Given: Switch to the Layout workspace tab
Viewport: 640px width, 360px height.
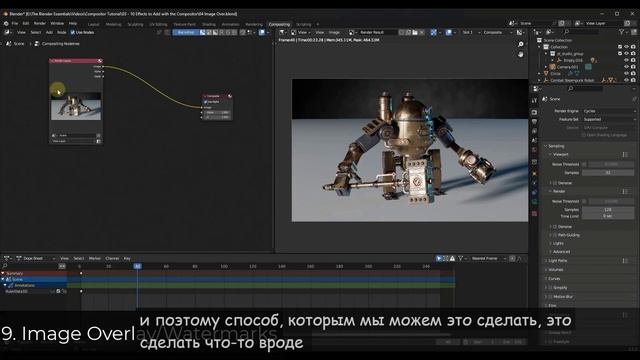Looking at the screenshot, I should coord(93,24).
